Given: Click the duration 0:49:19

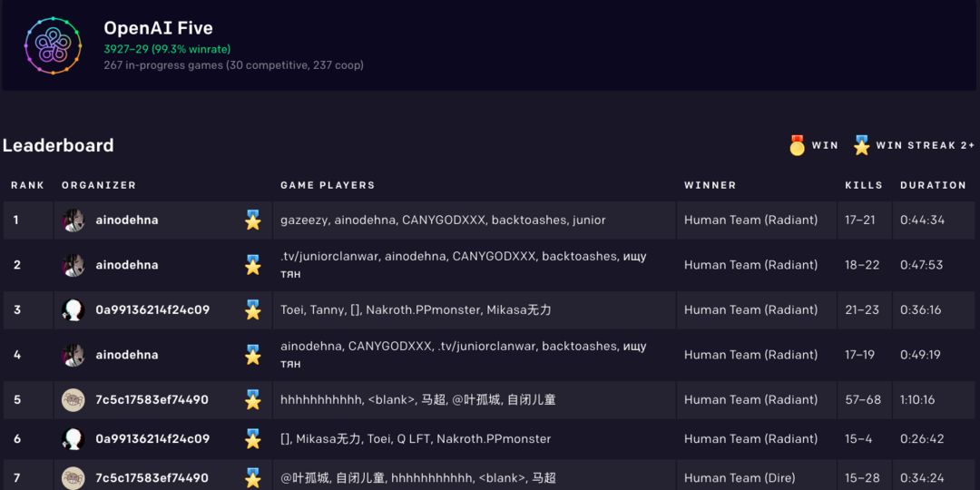Looking at the screenshot, I should point(921,355).
